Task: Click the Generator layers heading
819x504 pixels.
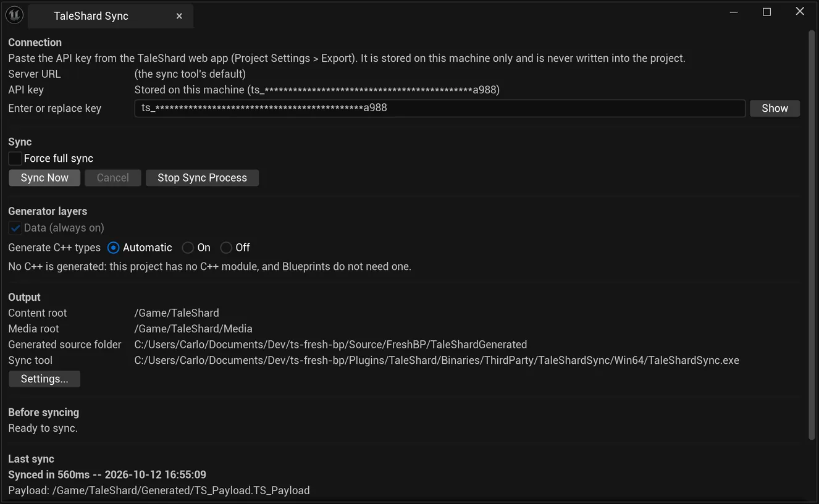Action: click(x=48, y=211)
